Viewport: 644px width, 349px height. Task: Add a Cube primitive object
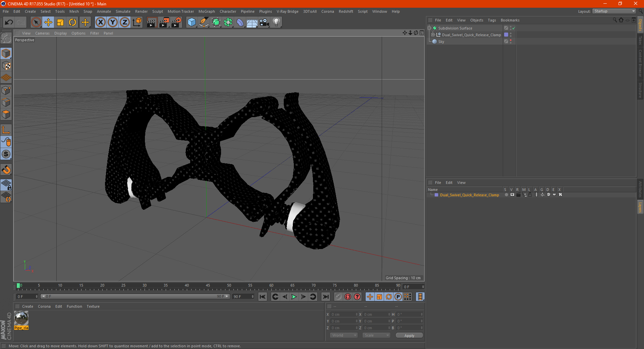[x=192, y=22]
